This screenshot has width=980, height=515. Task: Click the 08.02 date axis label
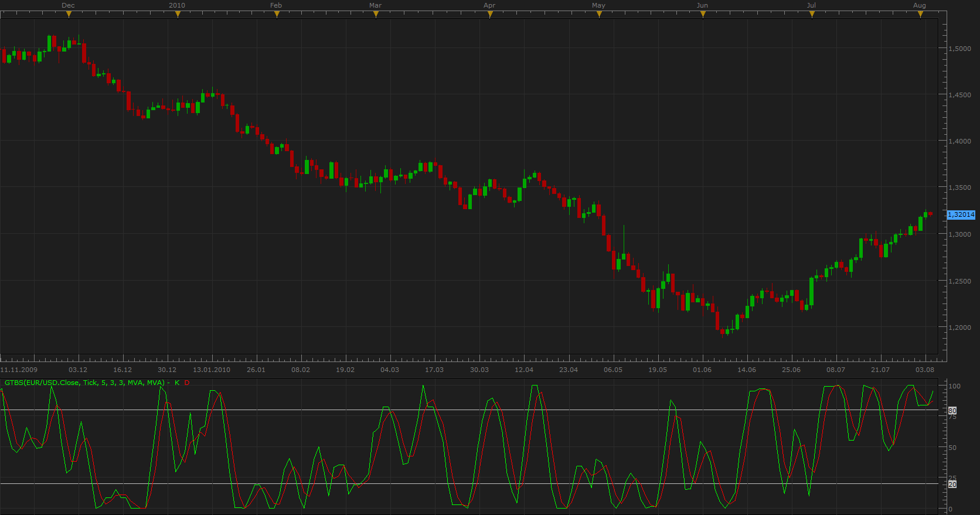301,370
